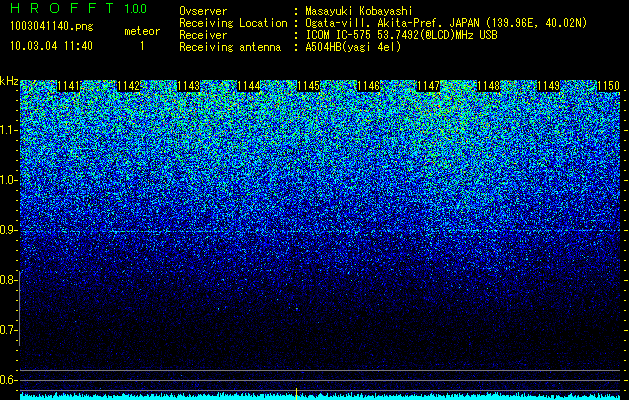Click the 'meteor' label
629x400 pixels.
coord(142,31)
